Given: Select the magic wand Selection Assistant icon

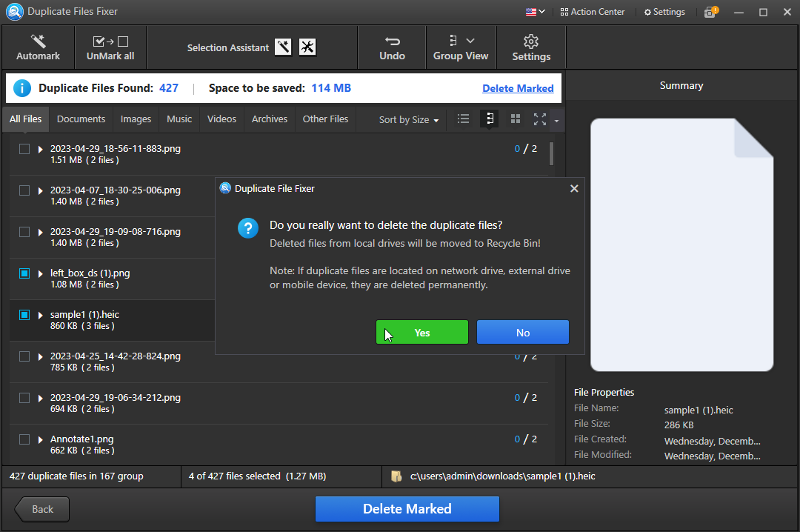Looking at the screenshot, I should [283, 47].
